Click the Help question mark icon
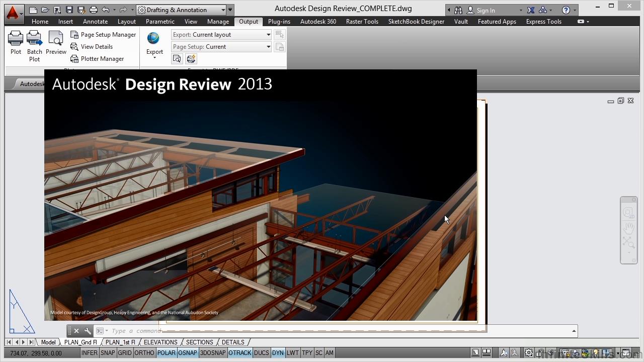The image size is (644, 362). [x=566, y=10]
